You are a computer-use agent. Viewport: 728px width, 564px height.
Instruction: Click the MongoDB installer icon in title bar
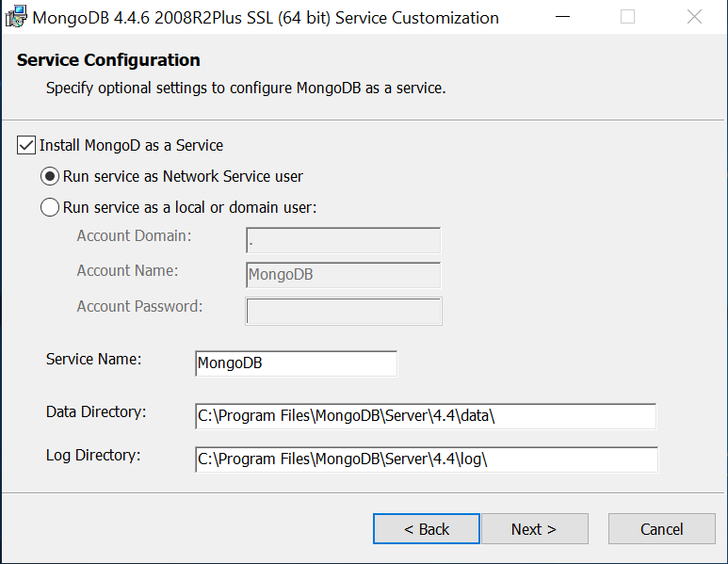coord(16,17)
